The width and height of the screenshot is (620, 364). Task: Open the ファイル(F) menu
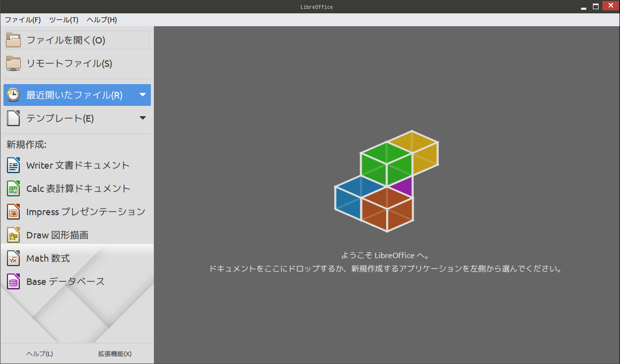23,20
